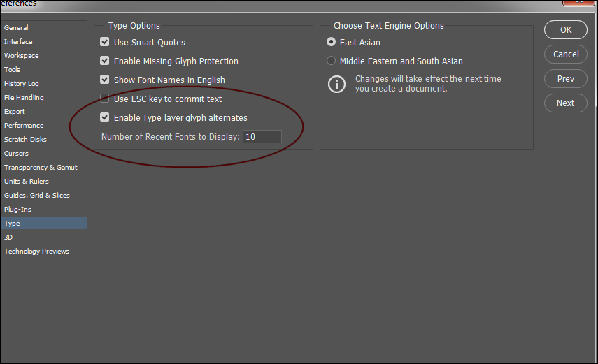The width and height of the screenshot is (598, 364).
Task: Go to previous preferences with Prev
Action: pos(566,79)
